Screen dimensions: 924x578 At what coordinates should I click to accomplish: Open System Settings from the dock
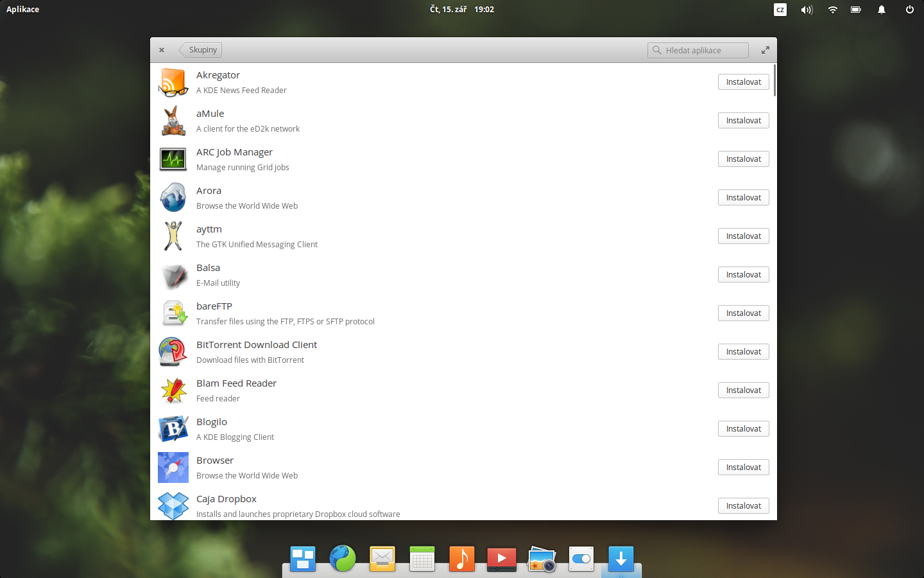click(x=581, y=559)
